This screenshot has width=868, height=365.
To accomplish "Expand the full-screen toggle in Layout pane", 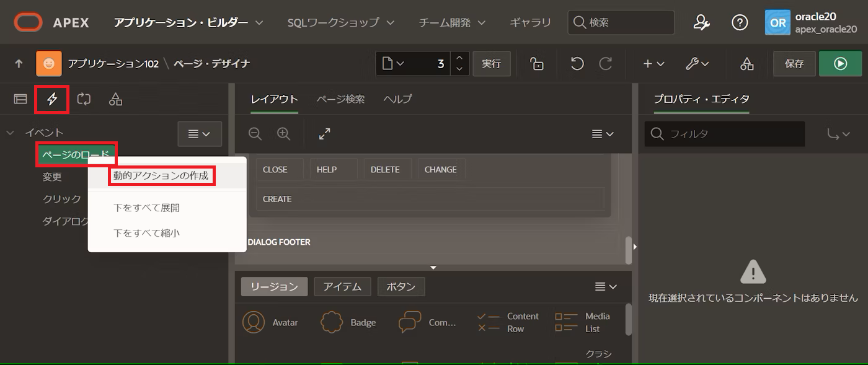I will (x=324, y=134).
